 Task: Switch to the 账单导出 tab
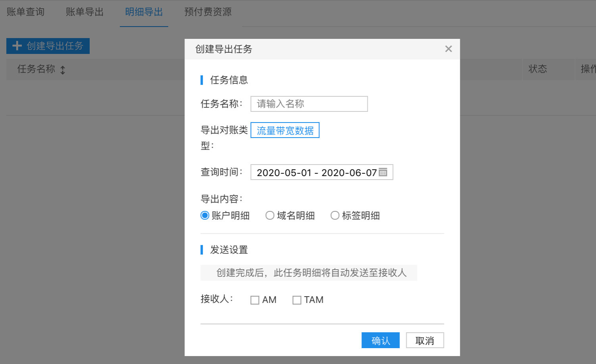[85, 12]
